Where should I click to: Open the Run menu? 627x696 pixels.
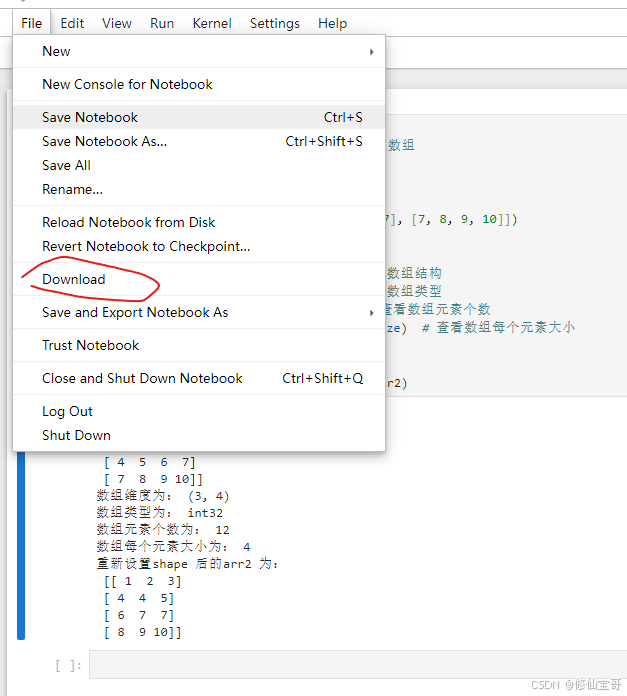162,23
